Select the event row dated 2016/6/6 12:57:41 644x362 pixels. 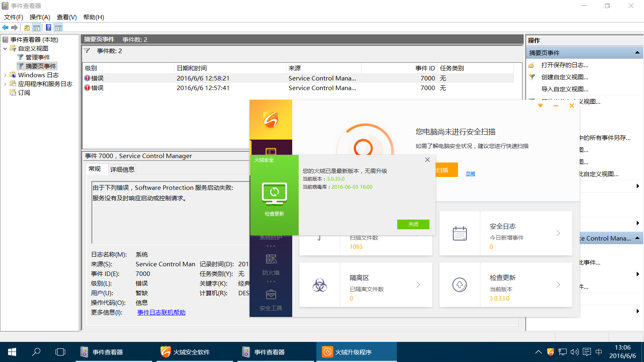(298, 88)
